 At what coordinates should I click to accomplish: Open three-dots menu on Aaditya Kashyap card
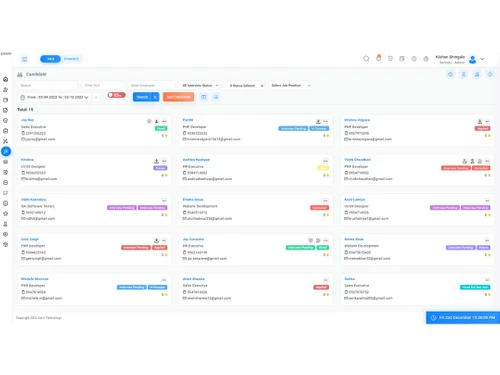326,161
